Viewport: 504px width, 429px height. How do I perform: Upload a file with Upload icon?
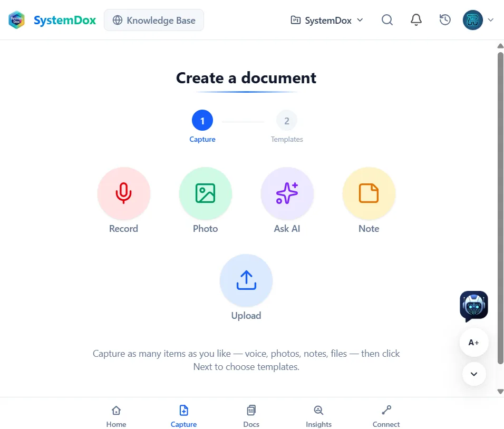pyautogui.click(x=246, y=280)
